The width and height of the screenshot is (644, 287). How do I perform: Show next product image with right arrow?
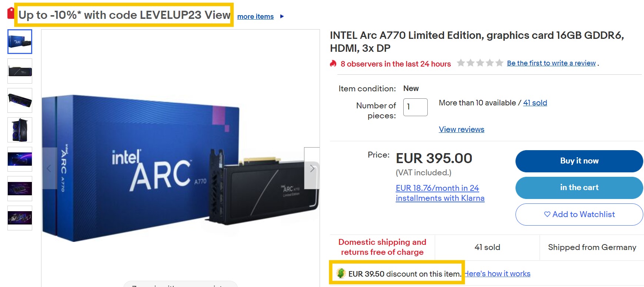(x=312, y=169)
